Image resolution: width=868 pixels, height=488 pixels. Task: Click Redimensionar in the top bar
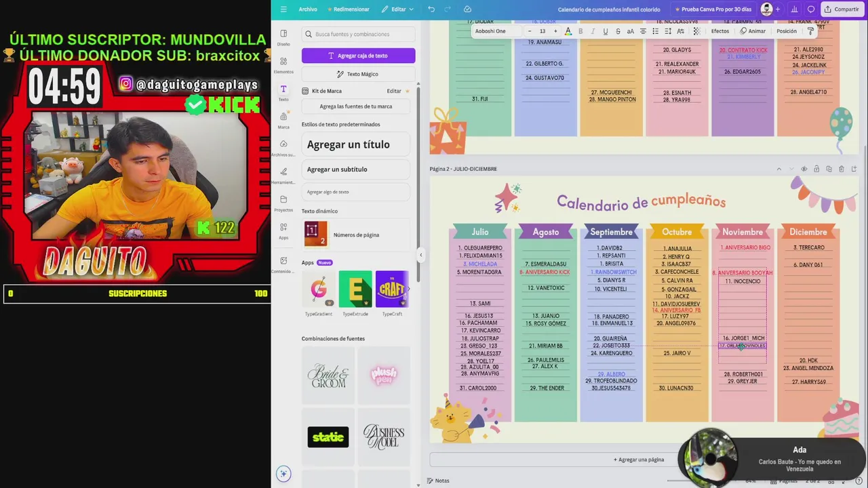349,9
